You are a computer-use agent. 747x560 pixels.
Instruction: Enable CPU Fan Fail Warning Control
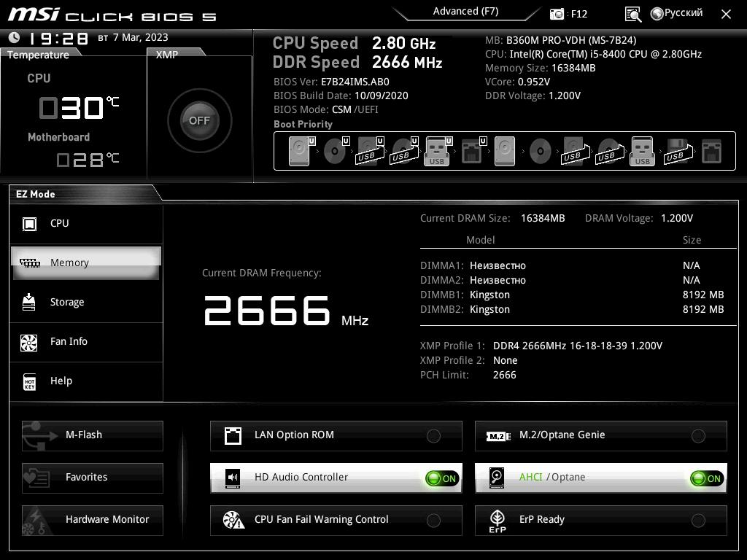click(433, 521)
